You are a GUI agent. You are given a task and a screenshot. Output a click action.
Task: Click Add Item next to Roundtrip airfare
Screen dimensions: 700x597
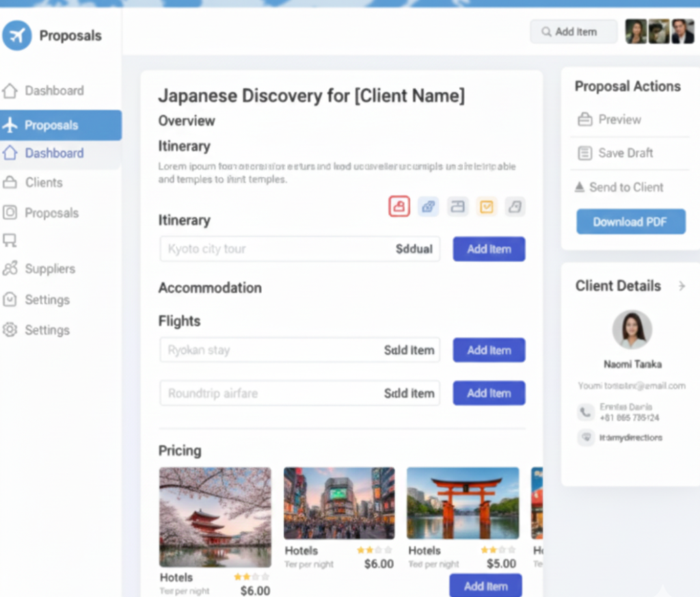[489, 393]
